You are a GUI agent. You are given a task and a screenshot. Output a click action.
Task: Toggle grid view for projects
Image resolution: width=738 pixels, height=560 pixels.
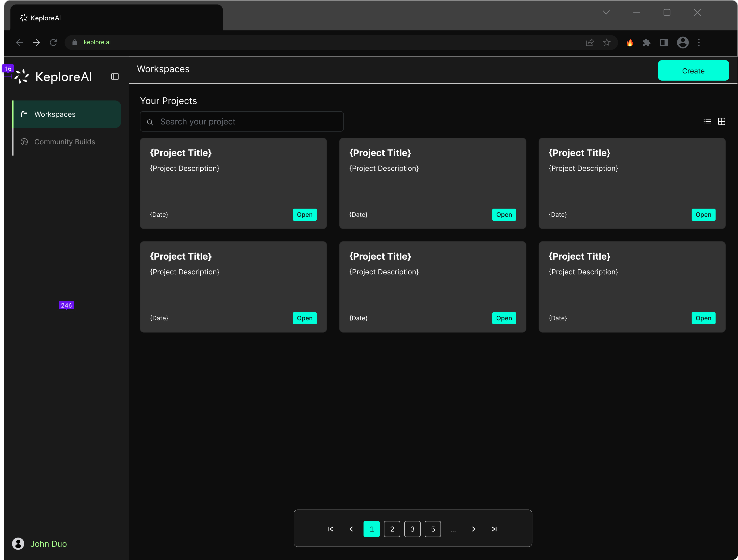(x=722, y=121)
